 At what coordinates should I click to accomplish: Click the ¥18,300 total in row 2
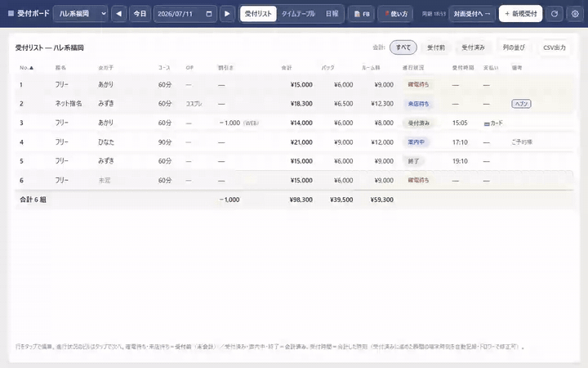[x=301, y=104]
